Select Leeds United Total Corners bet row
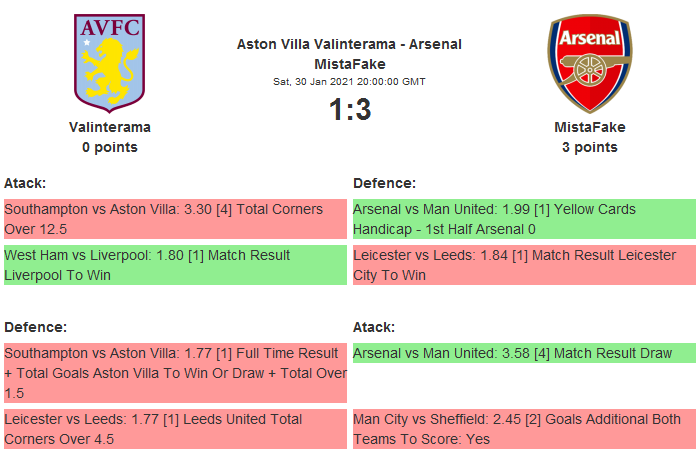 click(x=175, y=429)
